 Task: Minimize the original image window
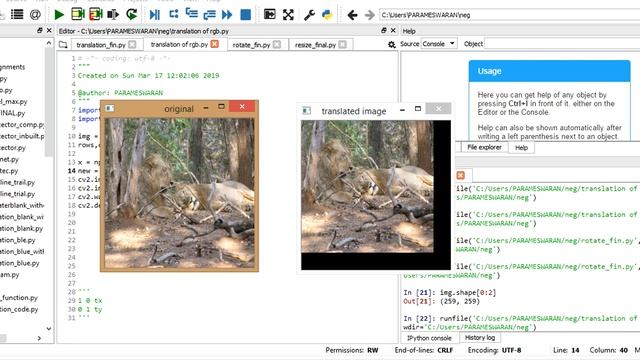(206, 107)
